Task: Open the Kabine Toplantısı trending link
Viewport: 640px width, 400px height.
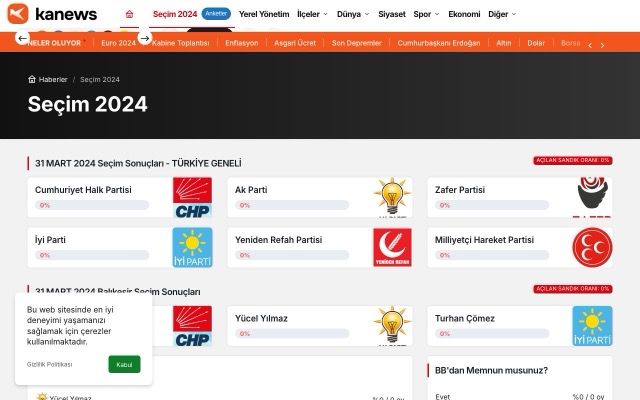Action: pos(180,43)
